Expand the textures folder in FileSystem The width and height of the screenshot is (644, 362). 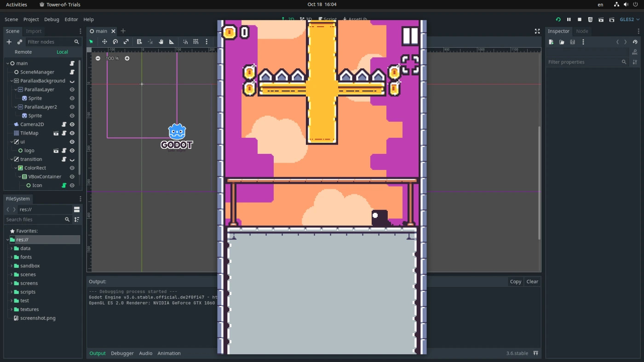pos(11,310)
